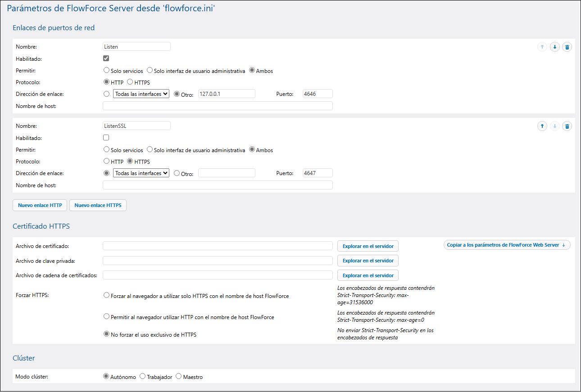
Task: Click the Puerto field showing 4646
Action: tap(318, 94)
